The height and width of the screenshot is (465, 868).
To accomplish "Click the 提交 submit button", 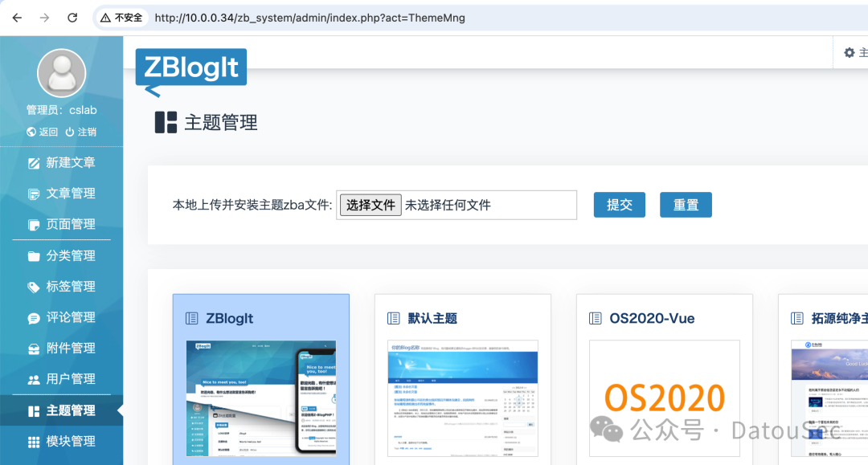I will [619, 205].
